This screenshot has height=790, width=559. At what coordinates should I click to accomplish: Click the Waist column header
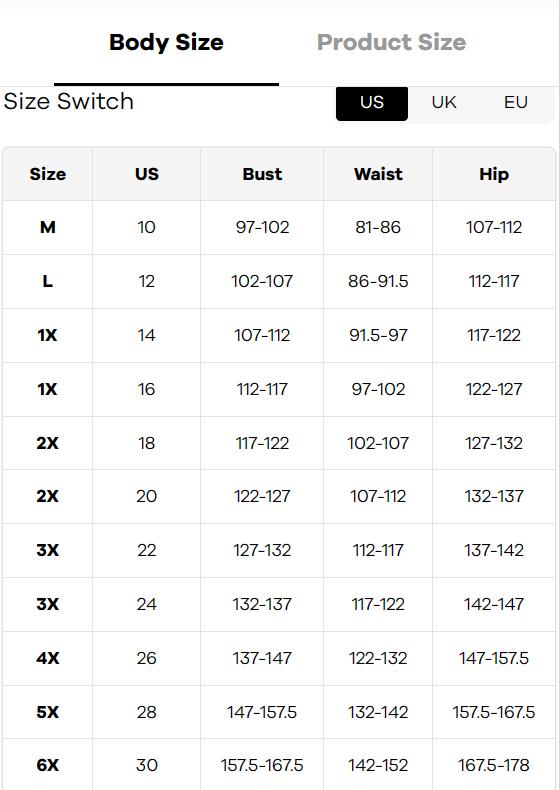(378, 174)
